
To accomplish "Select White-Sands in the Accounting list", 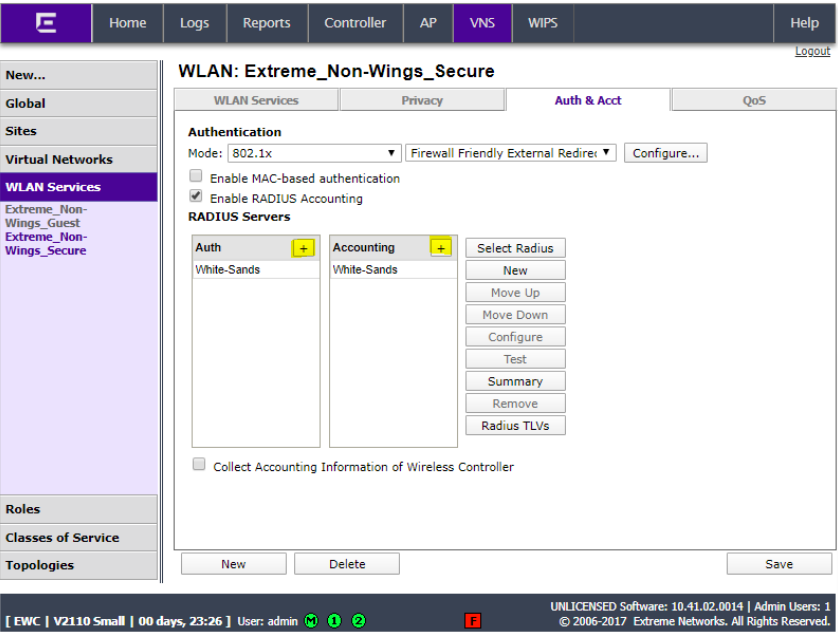I will pyautogui.click(x=393, y=269).
